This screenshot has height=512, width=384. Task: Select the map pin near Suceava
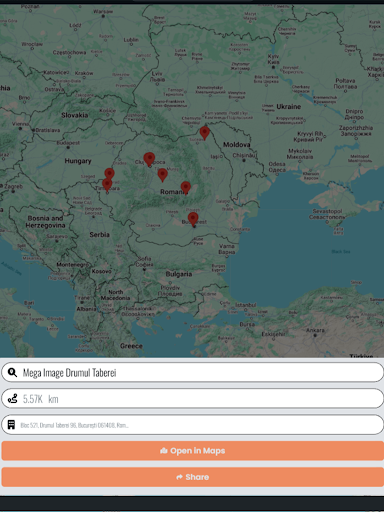point(205,133)
